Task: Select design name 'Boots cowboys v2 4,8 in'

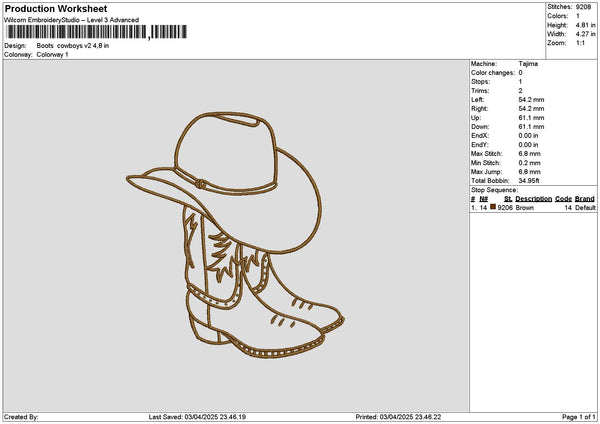Action: pos(73,46)
